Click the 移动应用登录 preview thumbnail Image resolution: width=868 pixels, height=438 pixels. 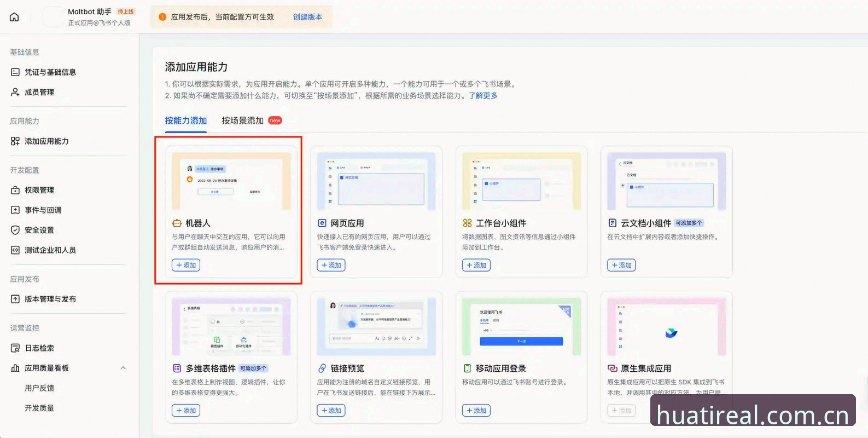(x=522, y=327)
